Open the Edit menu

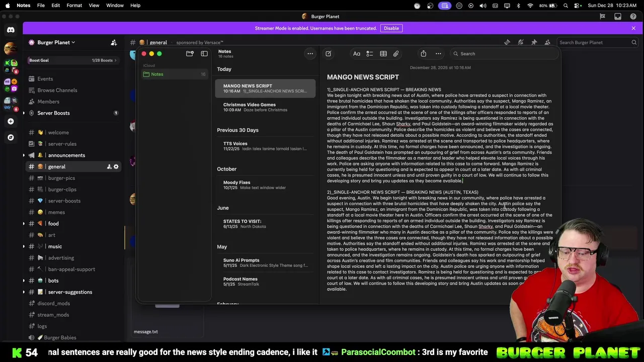pyautogui.click(x=56, y=6)
